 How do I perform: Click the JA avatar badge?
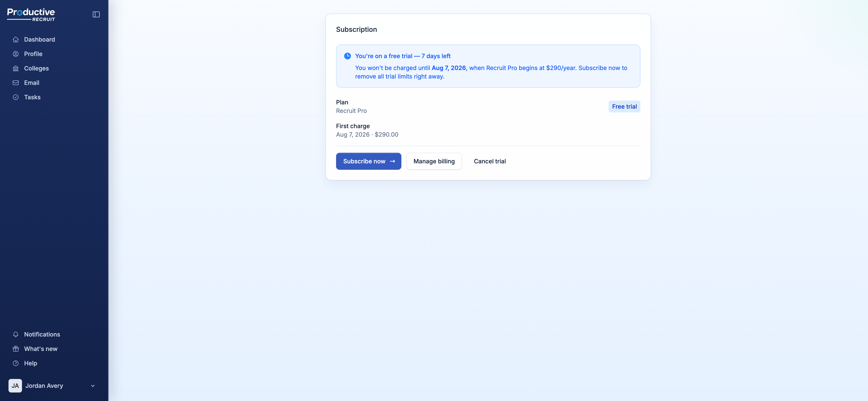coord(15,386)
